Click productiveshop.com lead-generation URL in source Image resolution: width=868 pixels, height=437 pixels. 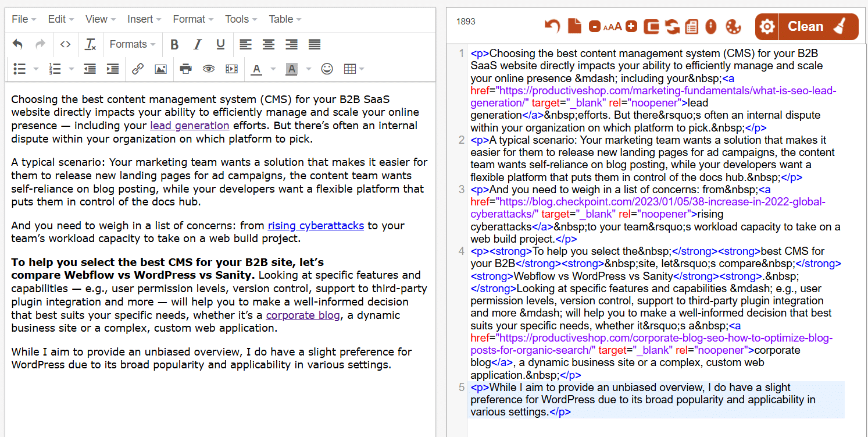pos(653,97)
